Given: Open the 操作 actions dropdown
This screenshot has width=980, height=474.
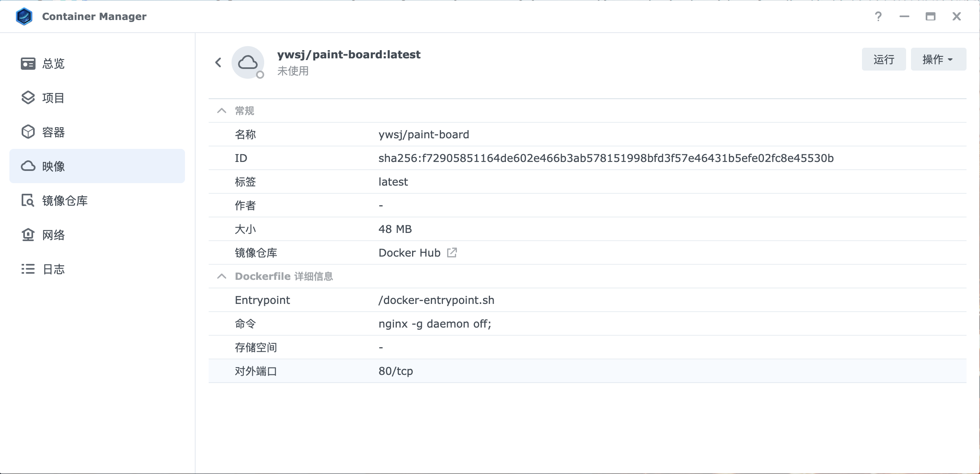Looking at the screenshot, I should pyautogui.click(x=938, y=60).
